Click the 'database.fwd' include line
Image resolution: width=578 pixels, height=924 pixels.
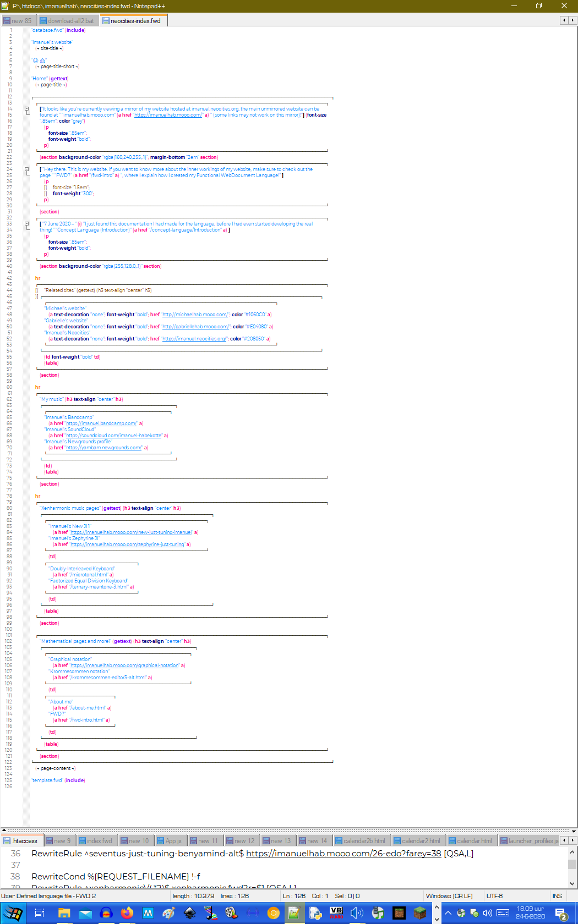point(58,30)
